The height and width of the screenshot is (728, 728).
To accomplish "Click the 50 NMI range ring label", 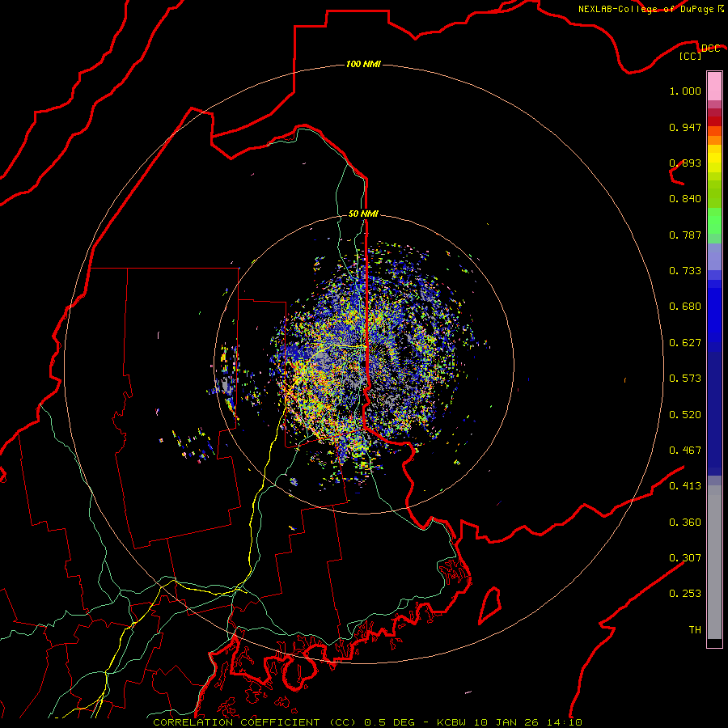I will pyautogui.click(x=363, y=214).
